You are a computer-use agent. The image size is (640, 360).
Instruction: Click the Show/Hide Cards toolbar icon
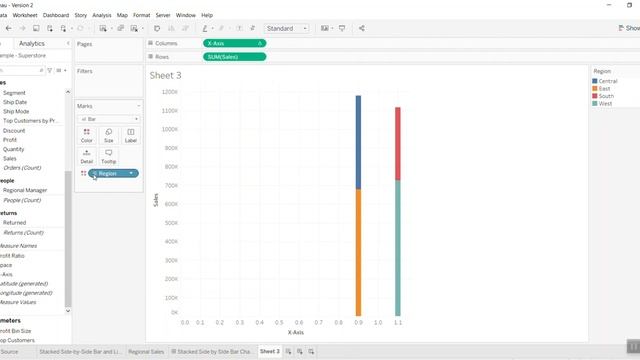coord(324,28)
